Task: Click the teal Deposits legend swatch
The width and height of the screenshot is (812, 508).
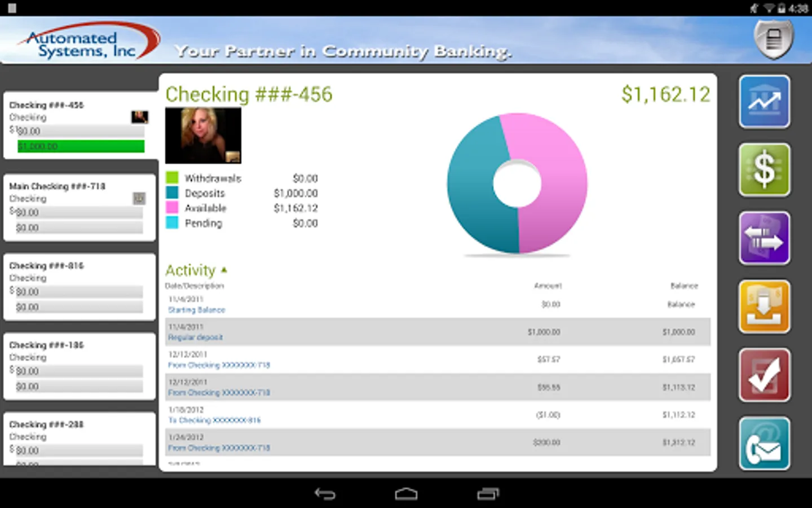Action: (172, 192)
